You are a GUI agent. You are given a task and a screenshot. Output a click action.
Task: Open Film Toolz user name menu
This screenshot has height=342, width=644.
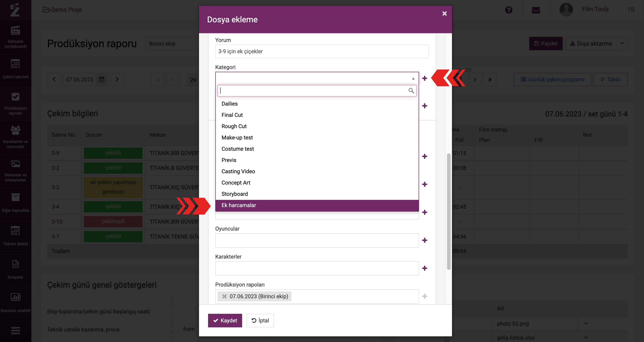tap(595, 9)
